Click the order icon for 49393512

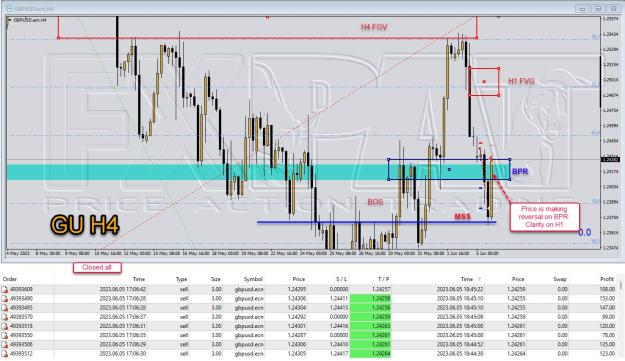[x=5, y=354]
